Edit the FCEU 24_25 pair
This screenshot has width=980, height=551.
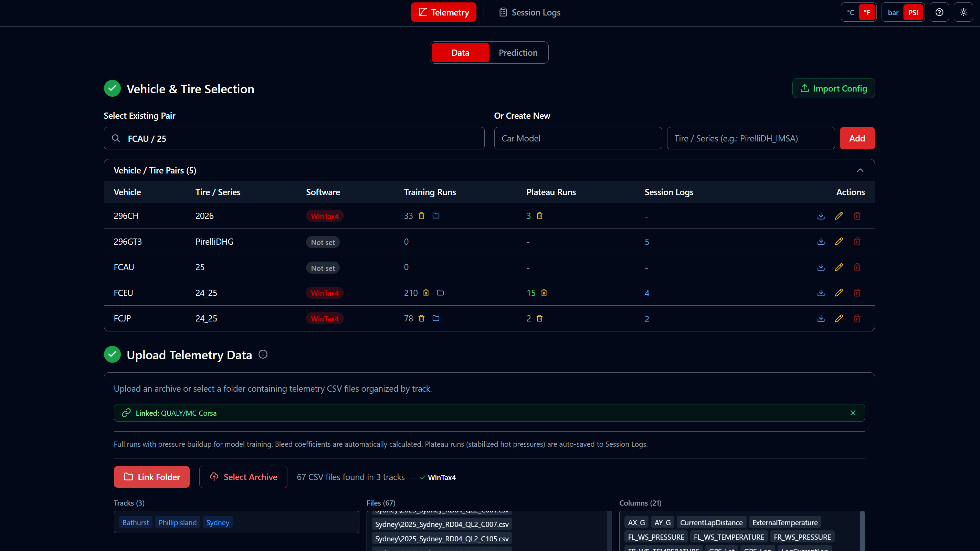point(839,293)
